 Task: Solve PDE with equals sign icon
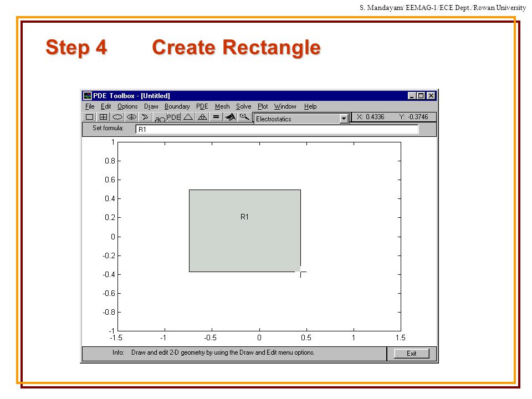[x=216, y=117]
